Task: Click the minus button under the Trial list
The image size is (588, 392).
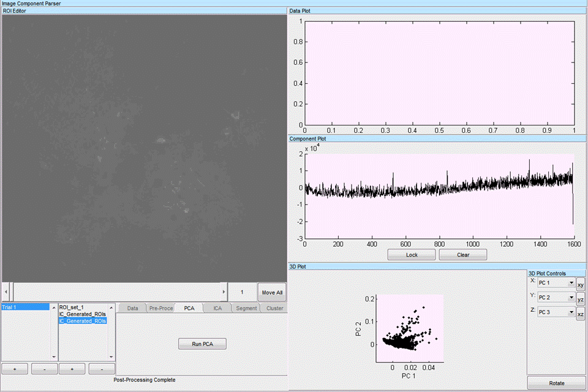Action: tap(44, 369)
